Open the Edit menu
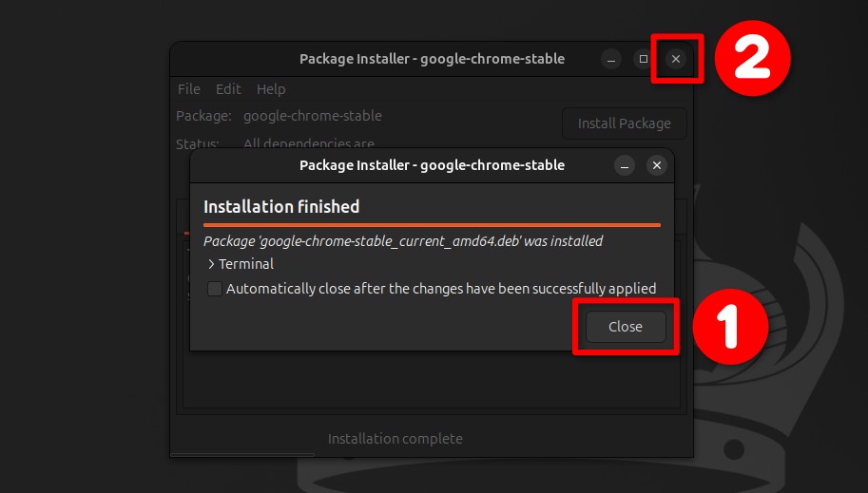The width and height of the screenshot is (868, 493). pos(228,89)
